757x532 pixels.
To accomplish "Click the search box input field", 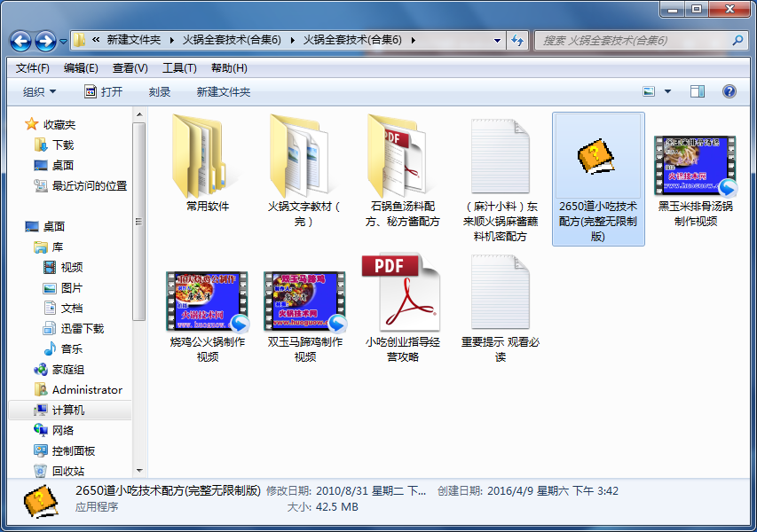I will [x=635, y=41].
